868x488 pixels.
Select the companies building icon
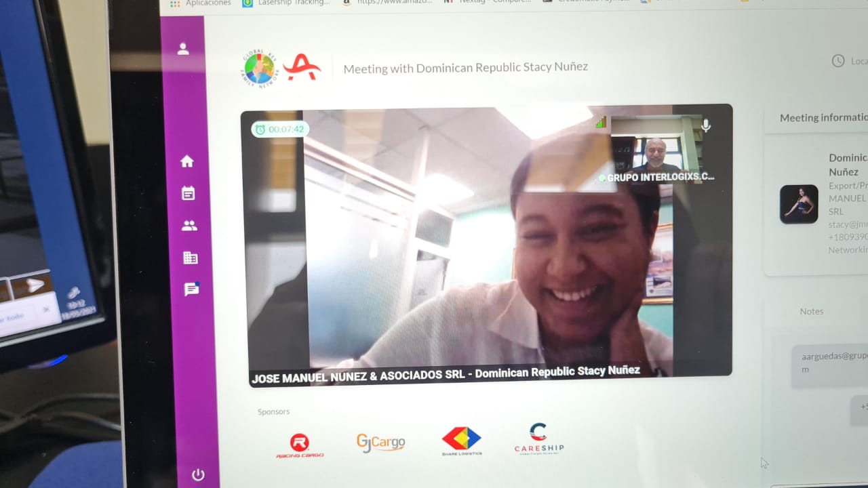tap(191, 258)
